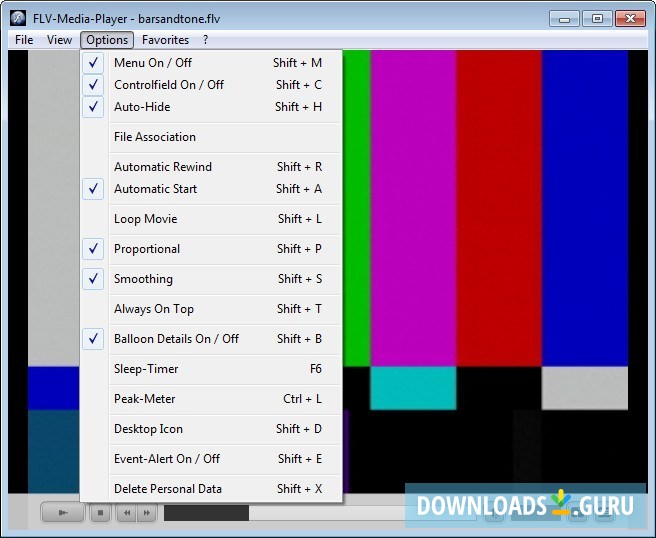The width and height of the screenshot is (656, 538).
Task: Disable the Auto-Hide option
Action: (211, 107)
